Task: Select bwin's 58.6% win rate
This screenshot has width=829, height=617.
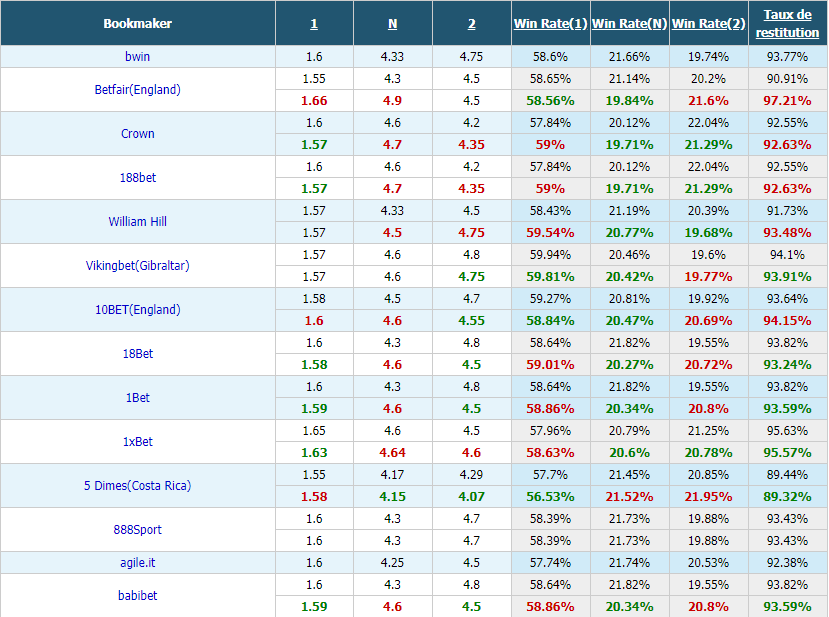Action: [x=550, y=57]
